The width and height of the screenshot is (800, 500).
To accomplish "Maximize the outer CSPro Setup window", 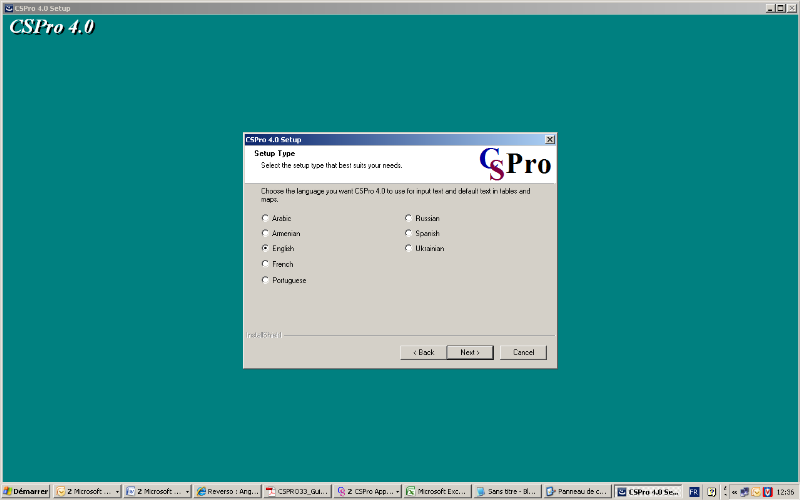I will click(x=780, y=8).
